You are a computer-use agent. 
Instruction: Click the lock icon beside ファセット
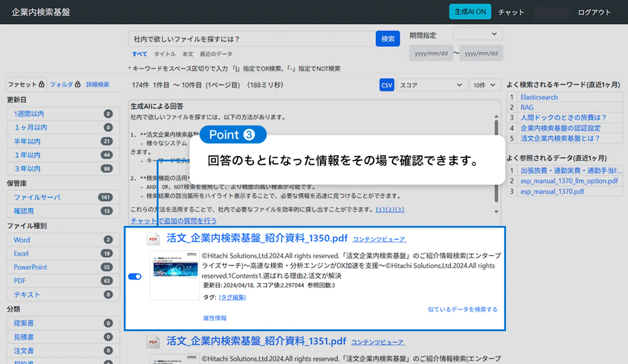42,84
